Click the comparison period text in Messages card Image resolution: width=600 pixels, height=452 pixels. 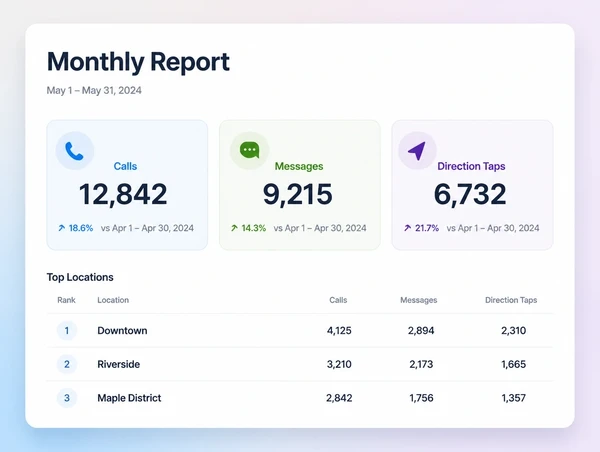320,228
